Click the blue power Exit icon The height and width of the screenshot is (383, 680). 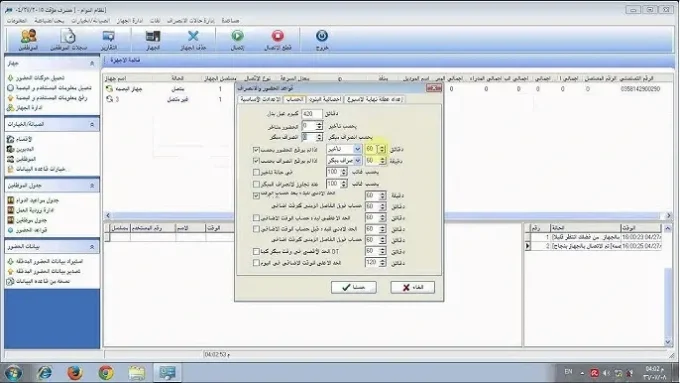click(x=322, y=36)
